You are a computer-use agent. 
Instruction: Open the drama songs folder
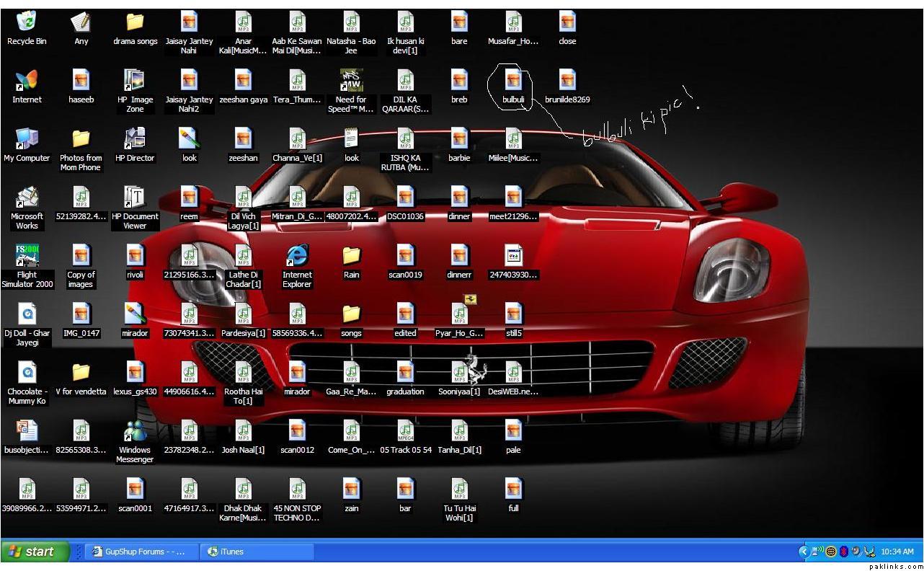[135, 22]
